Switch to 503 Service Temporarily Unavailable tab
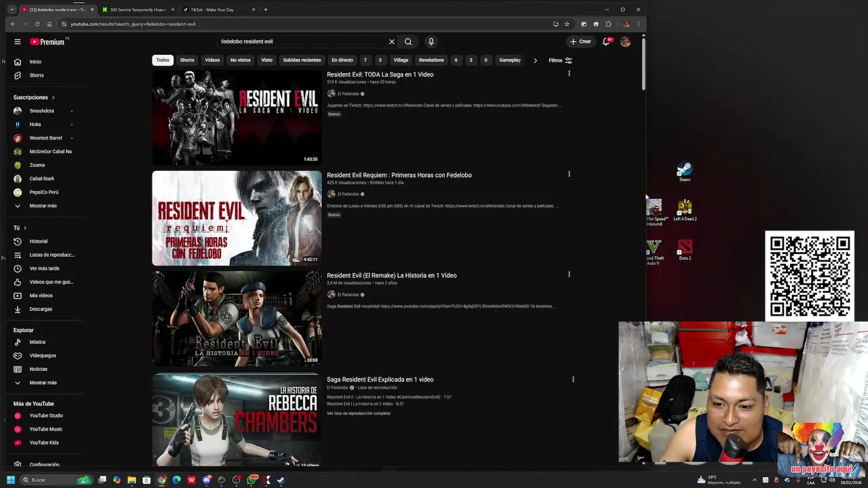The height and width of the screenshot is (488, 868). pos(138,9)
